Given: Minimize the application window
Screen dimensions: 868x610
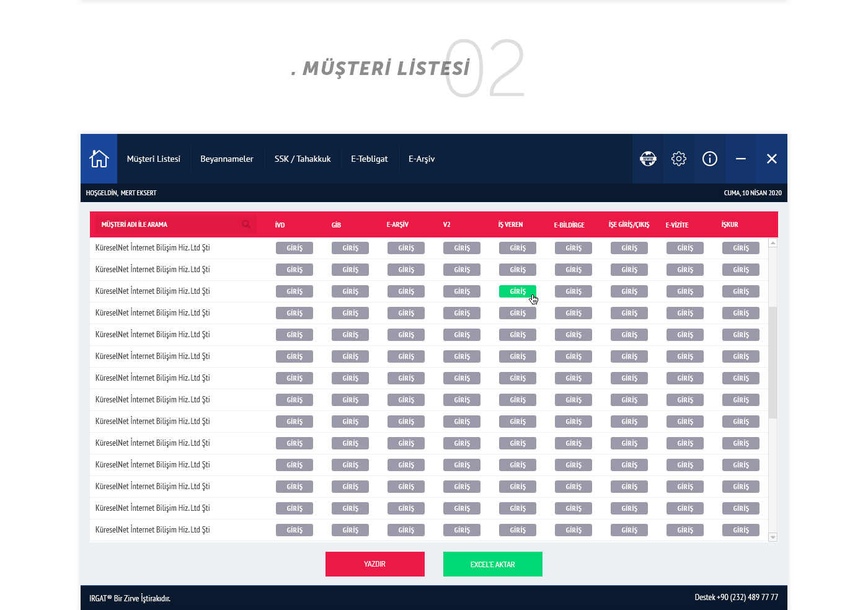Looking at the screenshot, I should click(x=741, y=159).
